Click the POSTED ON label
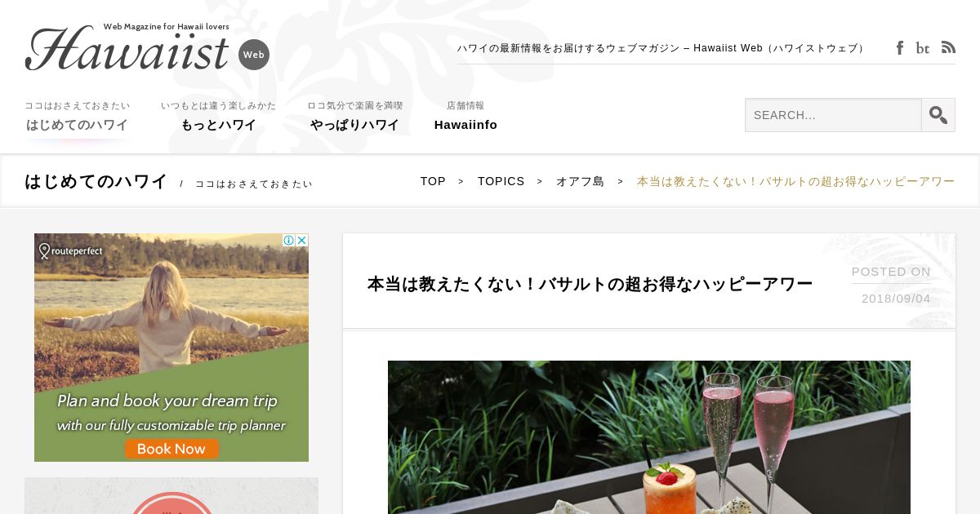This screenshot has height=514, width=980. click(x=891, y=272)
